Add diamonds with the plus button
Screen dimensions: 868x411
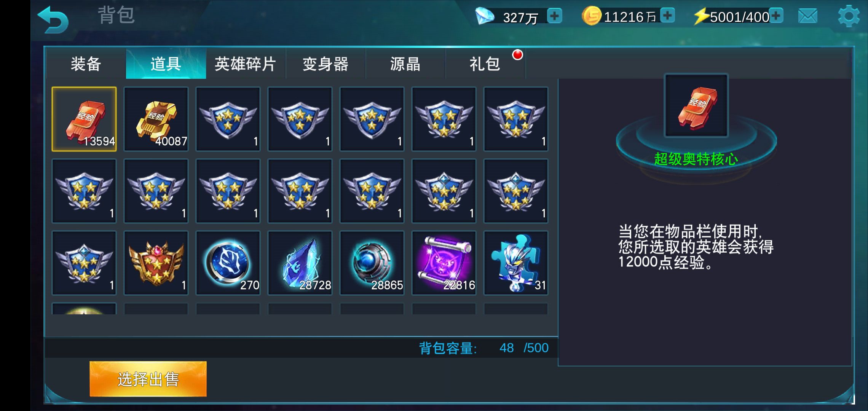tap(554, 16)
